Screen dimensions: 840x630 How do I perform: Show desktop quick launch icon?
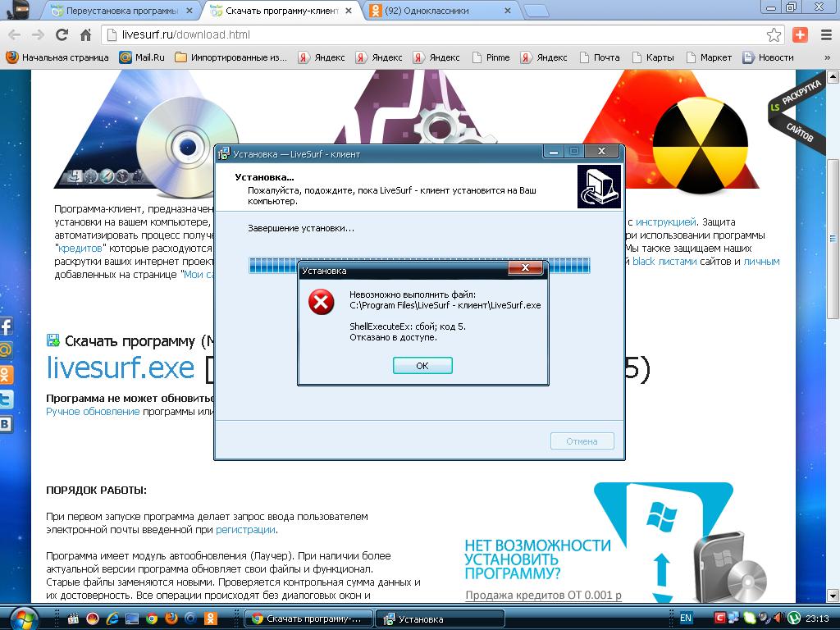click(x=132, y=619)
